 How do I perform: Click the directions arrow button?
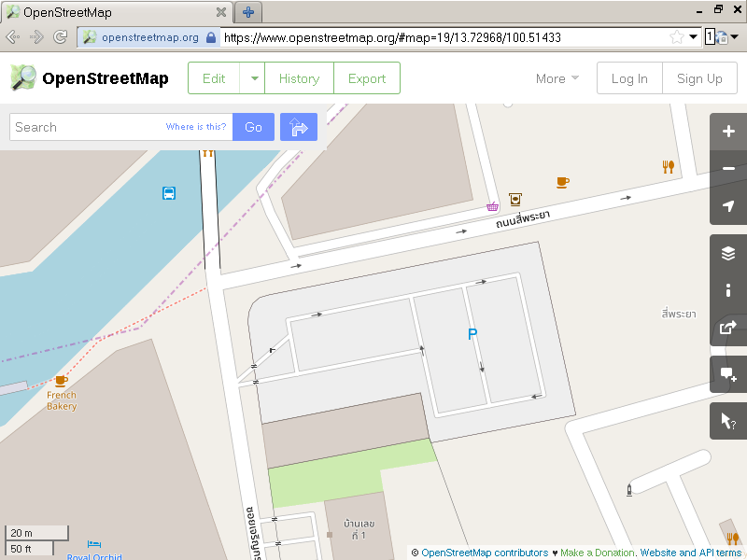pos(299,127)
